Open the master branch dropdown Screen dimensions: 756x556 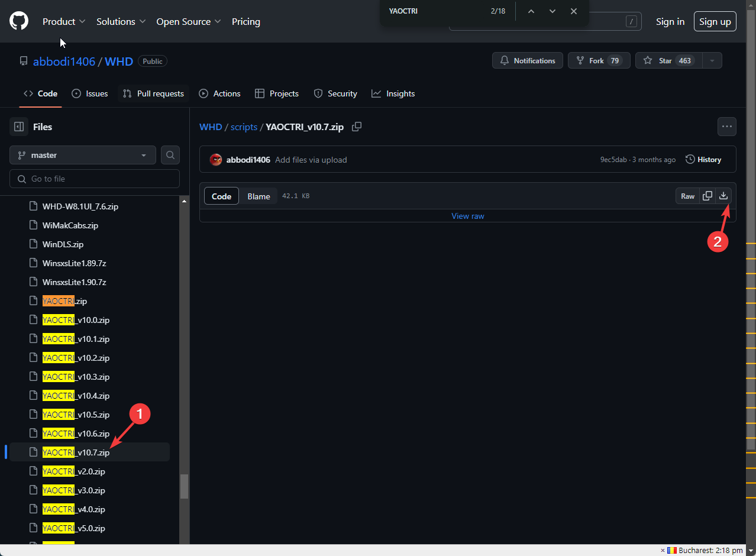tap(83, 155)
